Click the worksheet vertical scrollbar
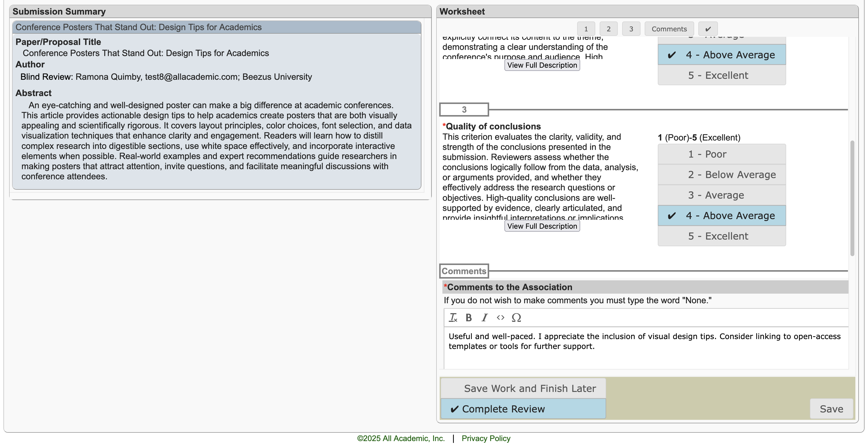The width and height of the screenshot is (868, 447). click(x=852, y=198)
